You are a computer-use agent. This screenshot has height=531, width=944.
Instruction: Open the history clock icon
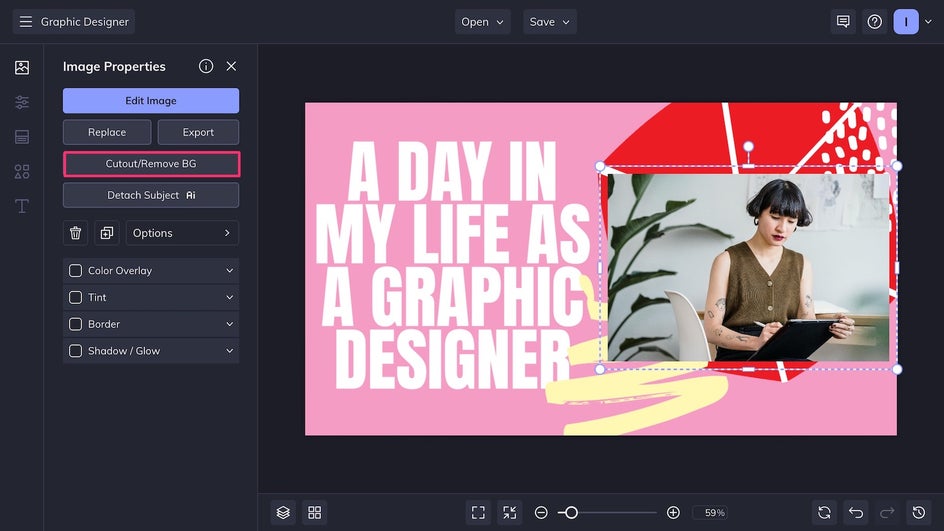pos(919,512)
